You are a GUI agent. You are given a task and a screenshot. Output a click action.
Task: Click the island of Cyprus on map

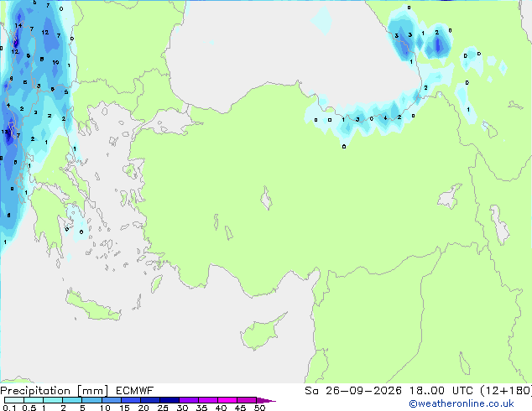pyautogui.click(x=262, y=332)
